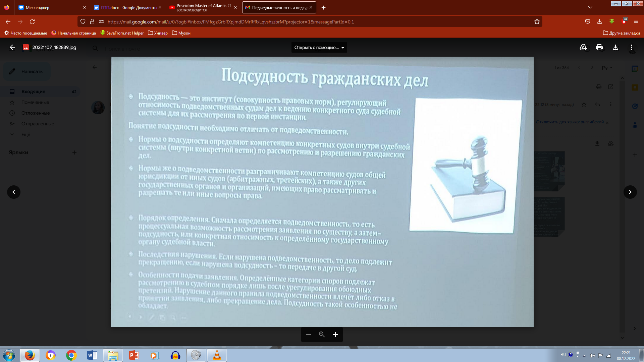Zoom in on the image preview

click(x=335, y=335)
